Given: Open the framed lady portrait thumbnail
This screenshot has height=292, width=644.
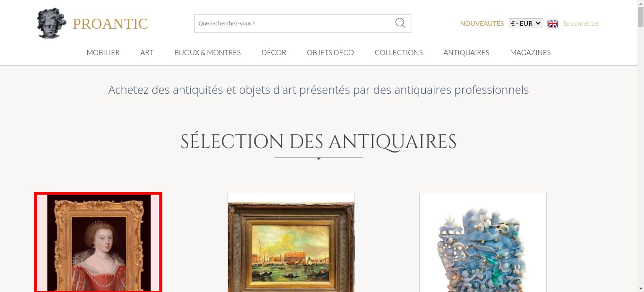Looking at the screenshot, I should 98,242.
